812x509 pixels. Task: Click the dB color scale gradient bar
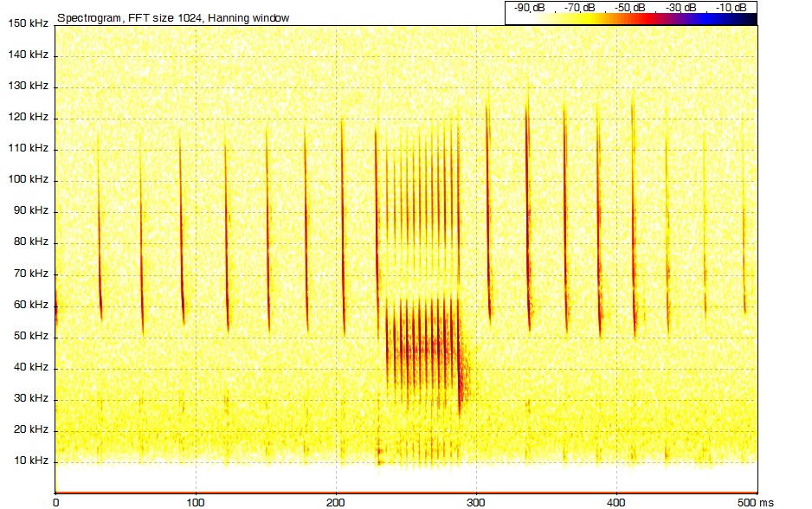(631, 19)
